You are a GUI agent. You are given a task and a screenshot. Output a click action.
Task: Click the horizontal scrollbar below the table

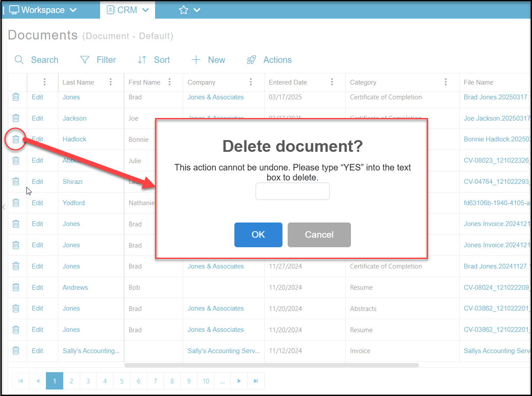click(x=272, y=365)
